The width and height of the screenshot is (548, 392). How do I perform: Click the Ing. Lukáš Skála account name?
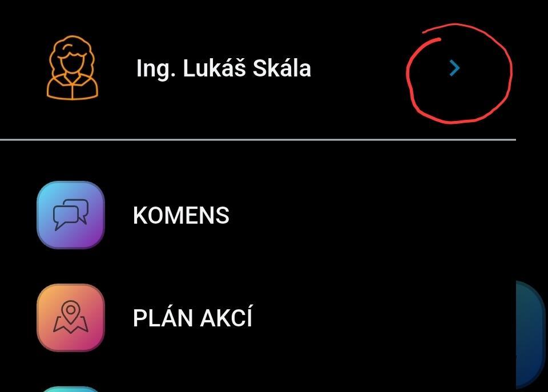224,68
